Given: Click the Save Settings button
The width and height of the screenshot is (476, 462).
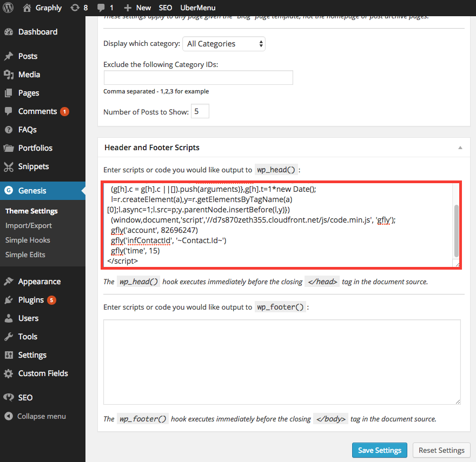Looking at the screenshot, I should click(380, 450).
